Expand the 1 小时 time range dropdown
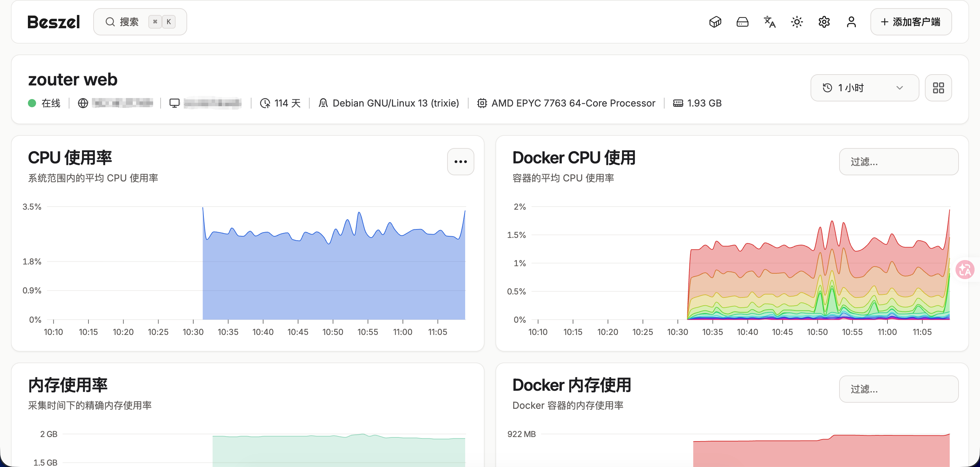 (864, 88)
